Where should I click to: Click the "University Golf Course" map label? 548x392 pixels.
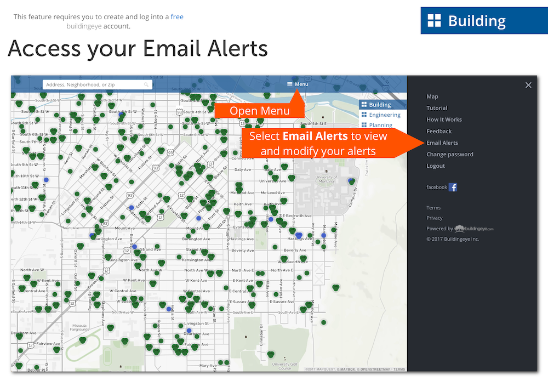(285, 366)
